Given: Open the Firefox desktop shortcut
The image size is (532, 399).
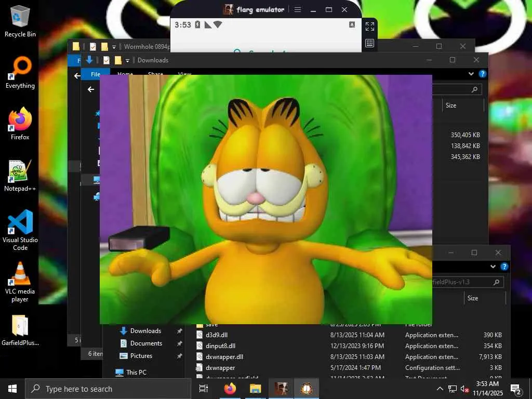Looking at the screenshot, I should point(20,124).
